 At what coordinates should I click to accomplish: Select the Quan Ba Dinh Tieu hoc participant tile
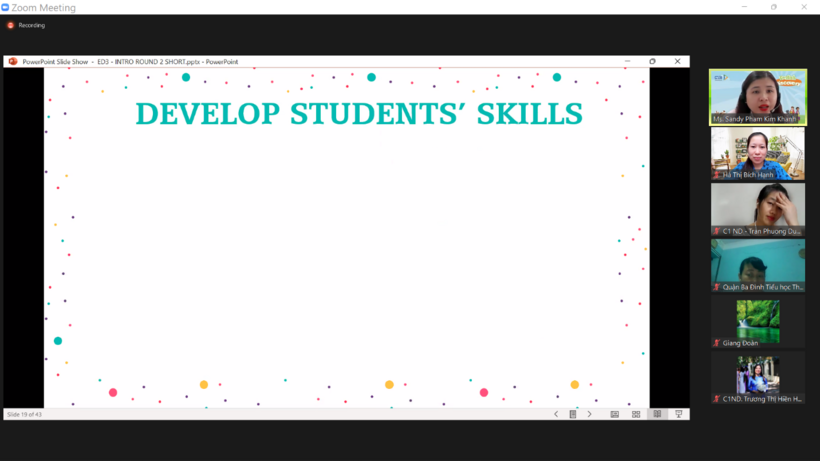[x=757, y=265]
